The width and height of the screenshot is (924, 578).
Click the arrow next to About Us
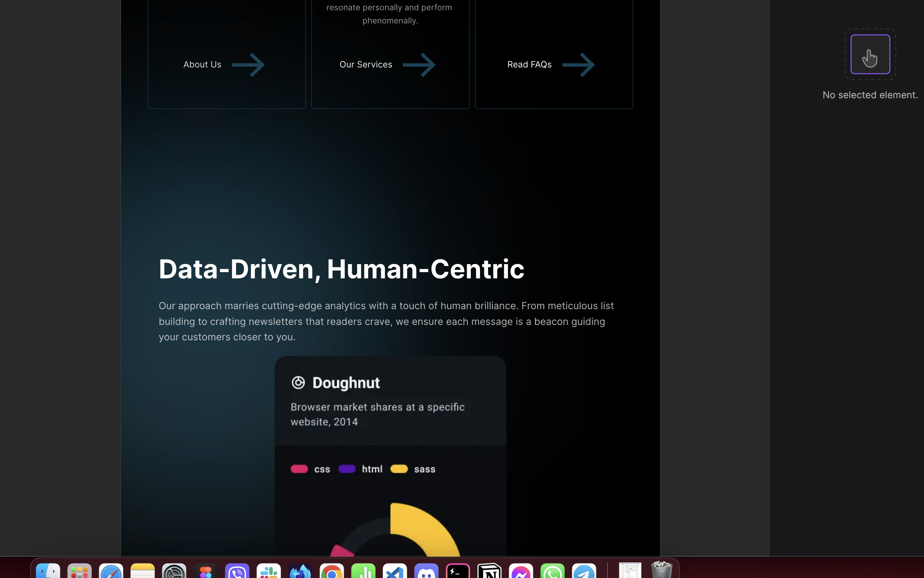pyautogui.click(x=248, y=65)
